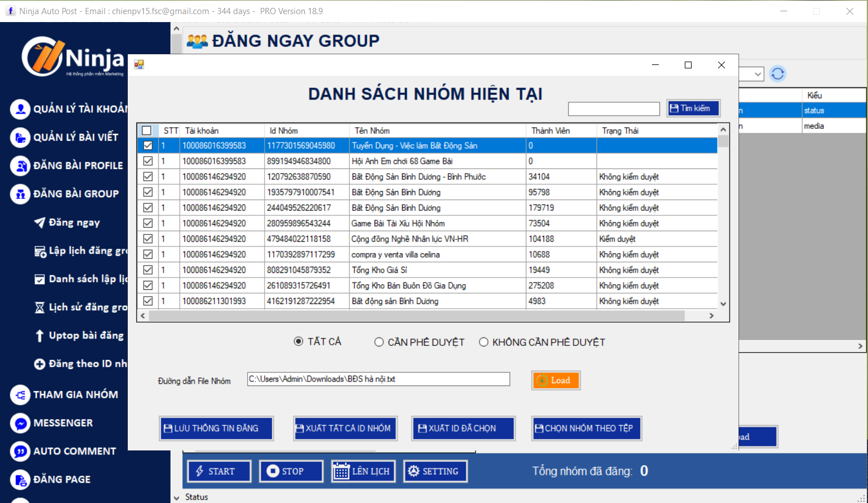The width and height of the screenshot is (868, 503).
Task: Uncheck row Bất Động Sản Bình Dương - Bình Phước
Action: coord(148,177)
